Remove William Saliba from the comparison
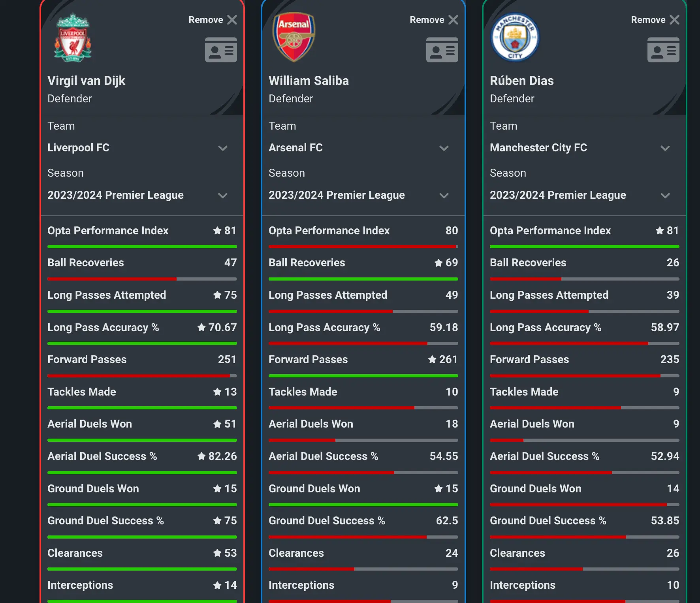The width and height of the screenshot is (700, 603). (453, 19)
